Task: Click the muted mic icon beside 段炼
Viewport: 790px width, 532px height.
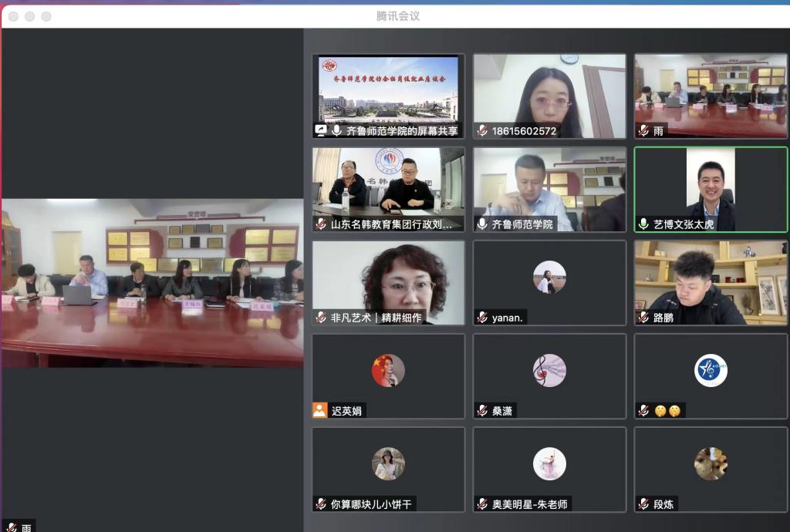Action: (x=643, y=504)
